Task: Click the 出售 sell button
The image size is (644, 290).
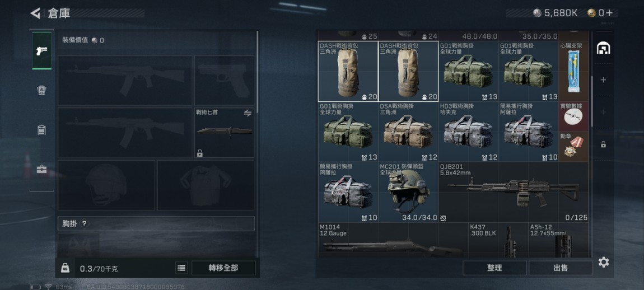Action: 561,268
